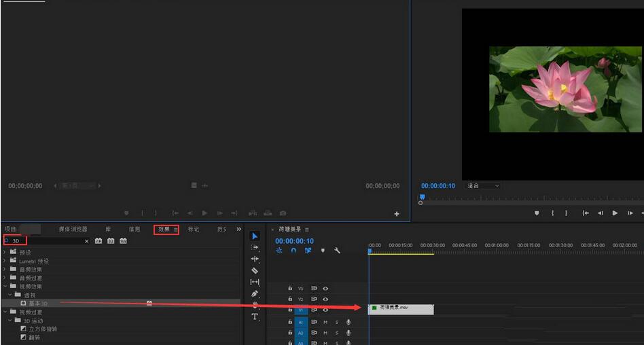
Task: Collapse the 视频过渡 folder
Action: [x=5, y=312]
